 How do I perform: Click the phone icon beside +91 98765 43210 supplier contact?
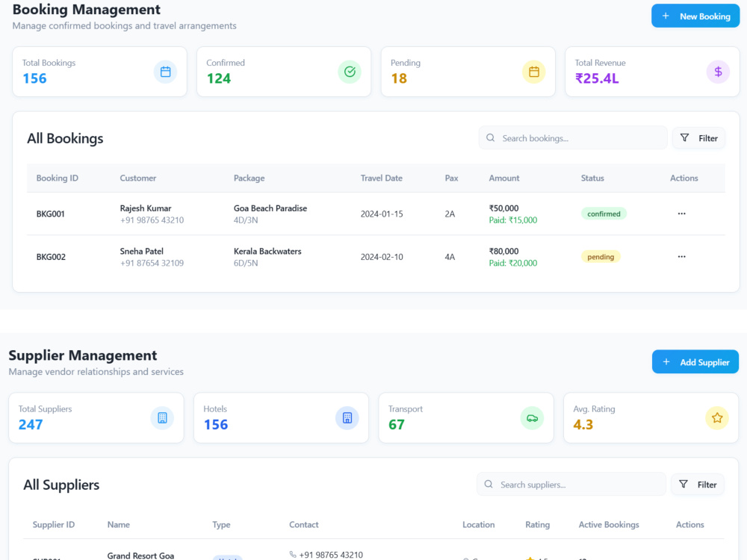293,554
